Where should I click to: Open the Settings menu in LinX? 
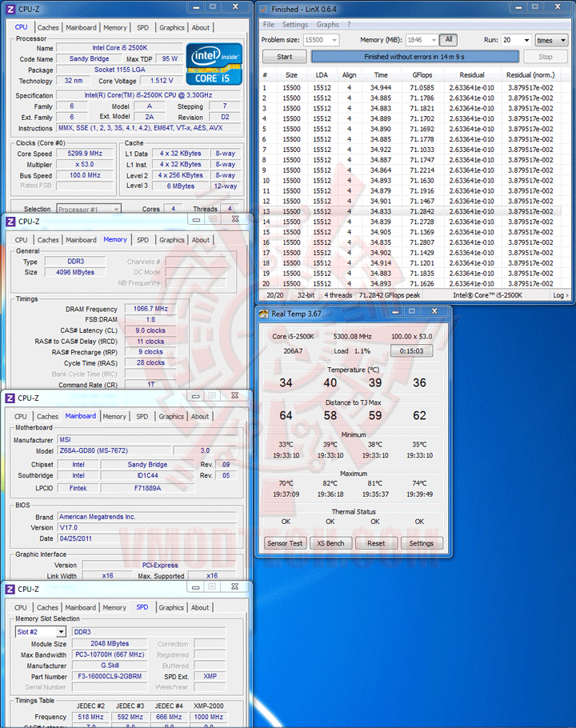pos(294,25)
